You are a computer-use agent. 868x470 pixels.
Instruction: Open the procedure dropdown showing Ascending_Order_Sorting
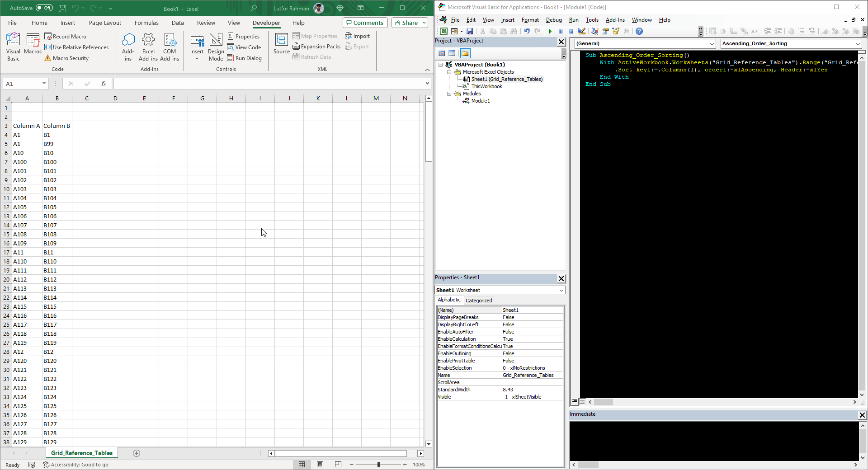pos(858,43)
